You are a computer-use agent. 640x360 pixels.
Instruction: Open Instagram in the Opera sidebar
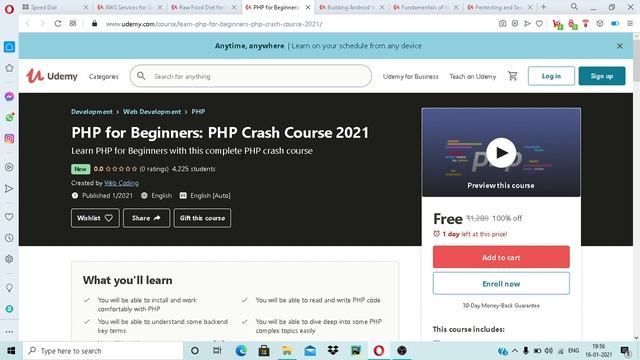(9, 139)
